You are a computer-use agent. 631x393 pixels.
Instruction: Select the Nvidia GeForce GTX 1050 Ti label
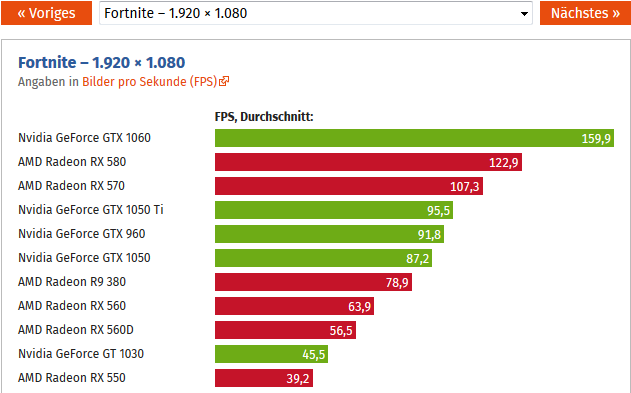[91, 210]
